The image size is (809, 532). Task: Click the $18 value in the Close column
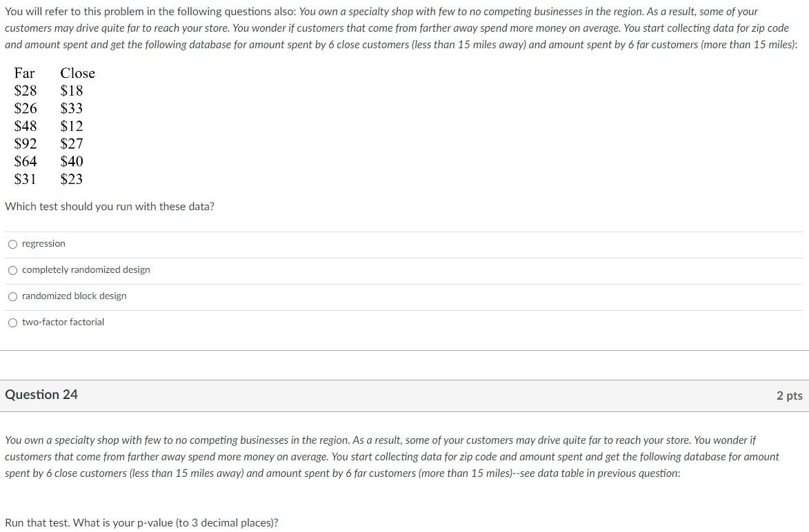pos(72,90)
